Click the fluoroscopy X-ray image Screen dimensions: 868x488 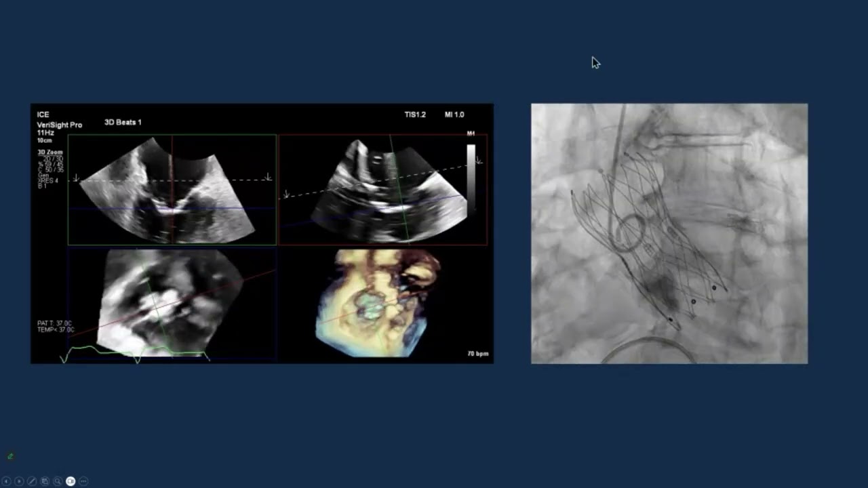669,233
